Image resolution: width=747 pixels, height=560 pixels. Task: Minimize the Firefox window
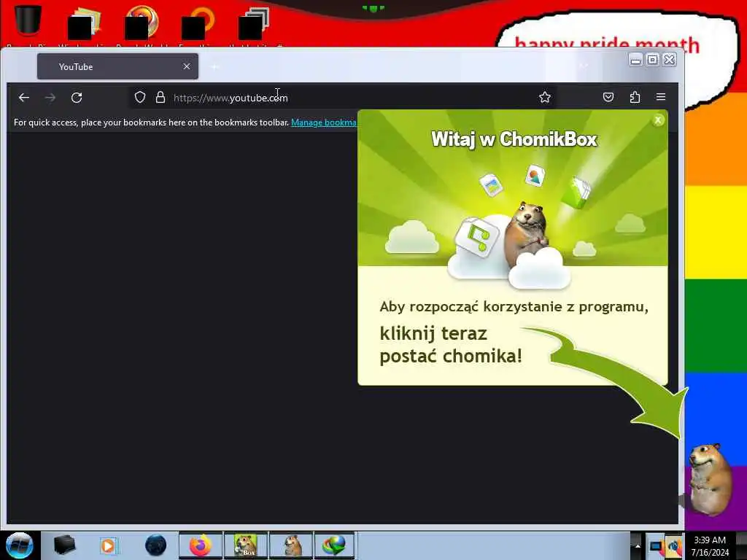tap(635, 60)
